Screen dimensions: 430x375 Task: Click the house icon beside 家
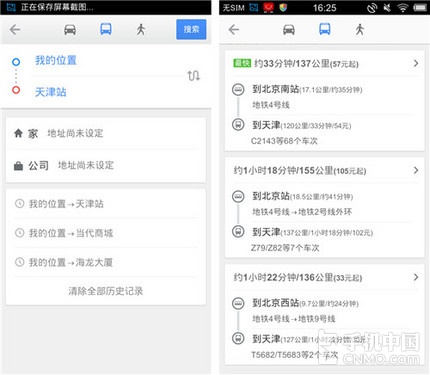click(x=18, y=133)
